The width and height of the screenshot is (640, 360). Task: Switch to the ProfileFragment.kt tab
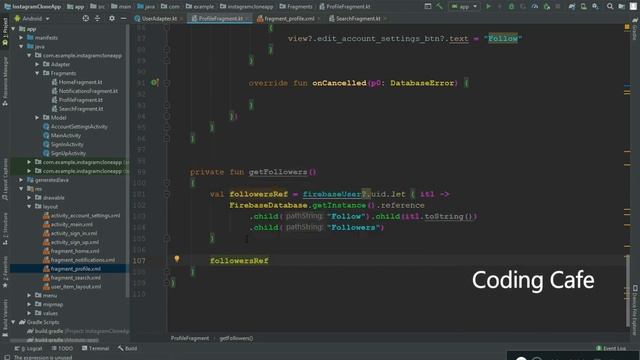pyautogui.click(x=219, y=19)
